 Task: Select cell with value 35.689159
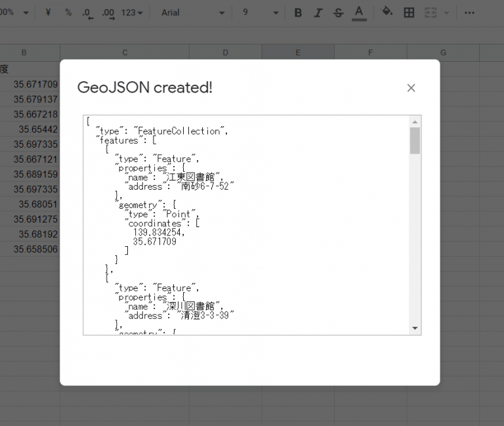[x=30, y=174]
